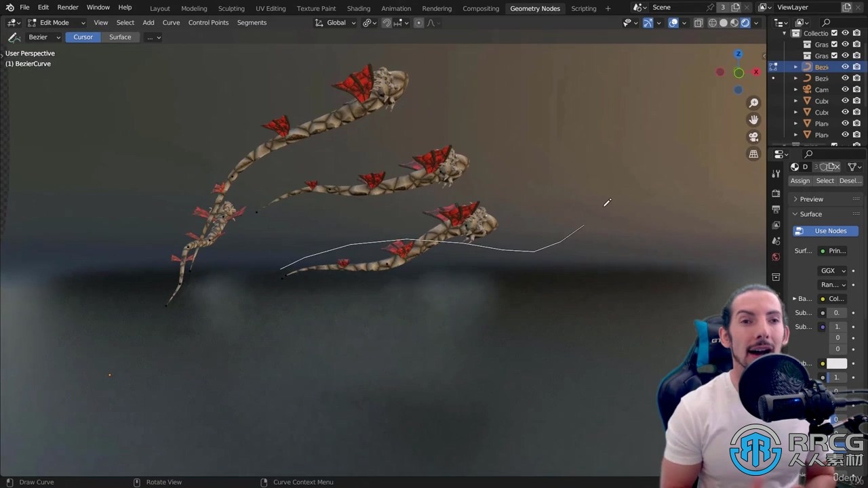Toggle snapping magnet icon
The width and height of the screenshot is (868, 488).
pyautogui.click(x=387, y=22)
